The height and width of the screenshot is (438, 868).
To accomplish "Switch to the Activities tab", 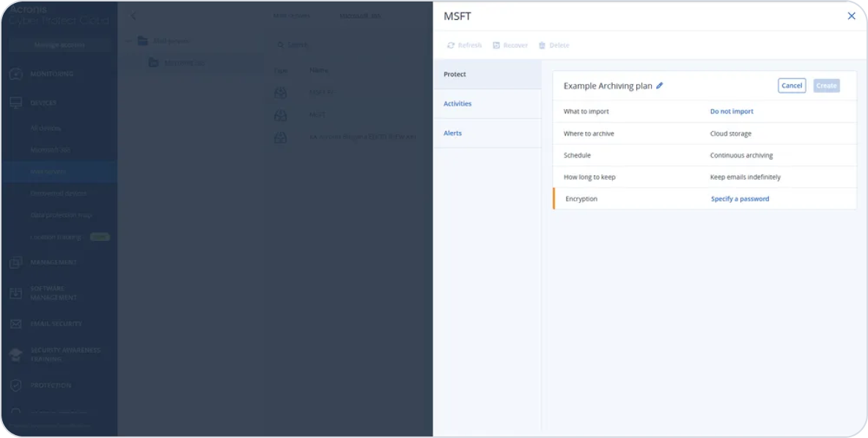I will (x=457, y=103).
